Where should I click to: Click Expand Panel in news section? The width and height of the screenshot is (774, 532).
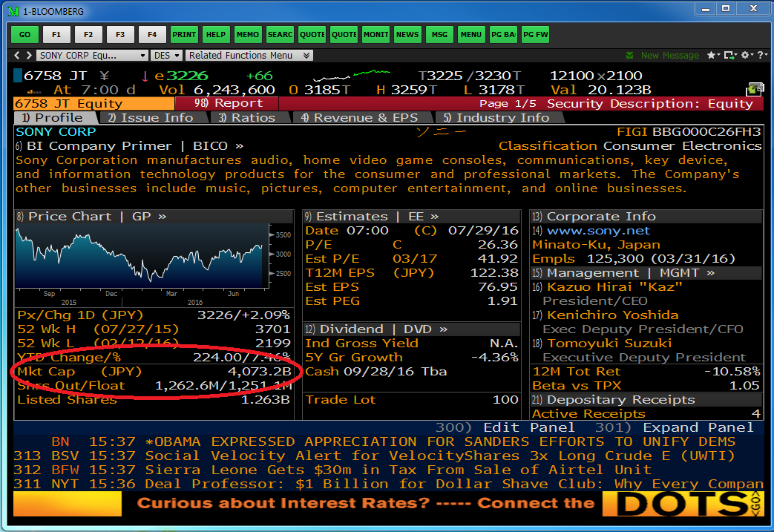pyautogui.click(x=698, y=427)
